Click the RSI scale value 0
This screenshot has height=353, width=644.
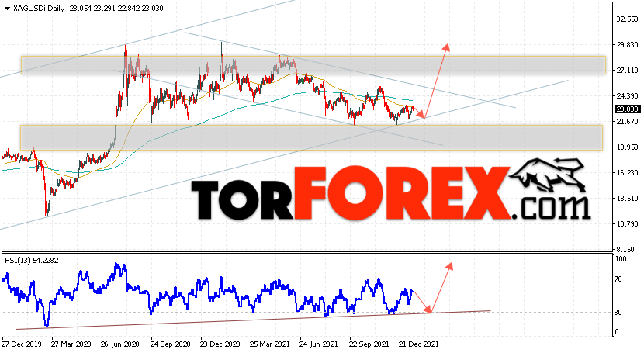[617, 332]
